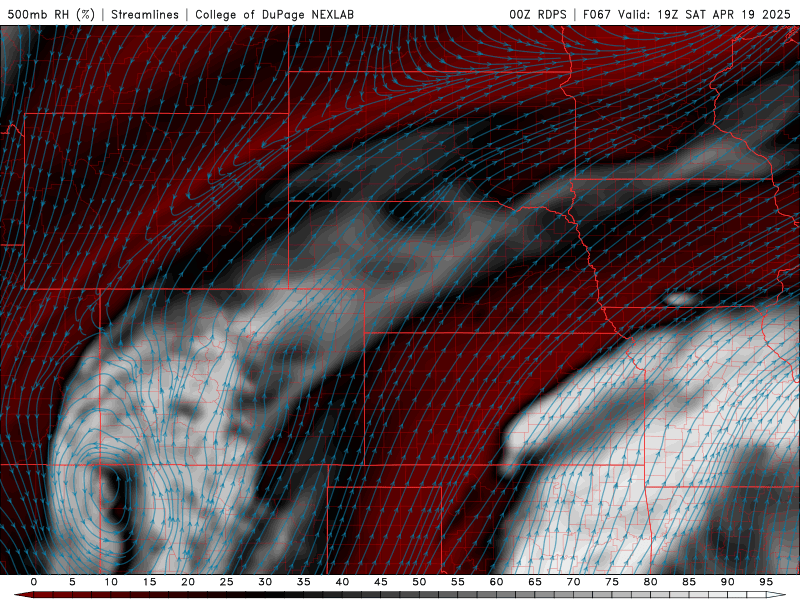Screen dimensions: 800x600
Task: Click the colorbar value 45
Action: pyautogui.click(x=381, y=582)
